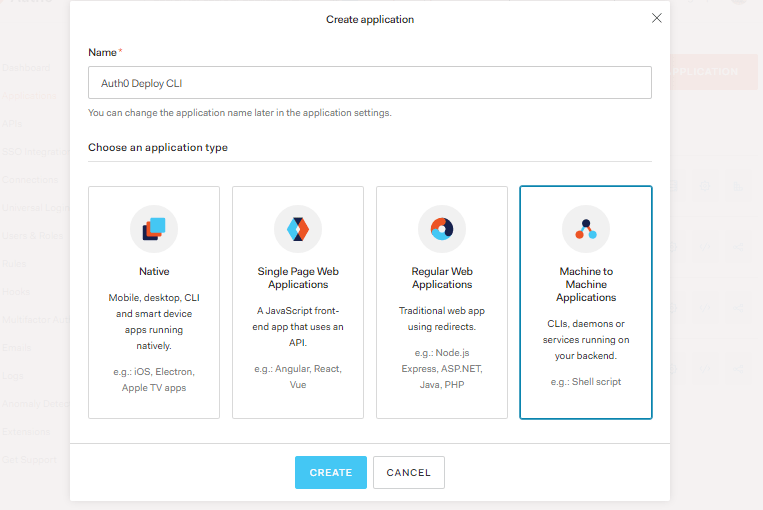Image resolution: width=763 pixels, height=510 pixels.
Task: Click the 'Create application' dialog title
Action: point(370,19)
